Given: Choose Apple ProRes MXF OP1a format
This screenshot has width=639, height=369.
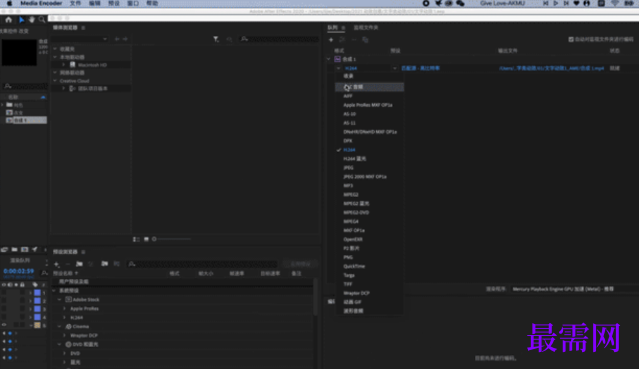Looking at the screenshot, I should (x=368, y=105).
